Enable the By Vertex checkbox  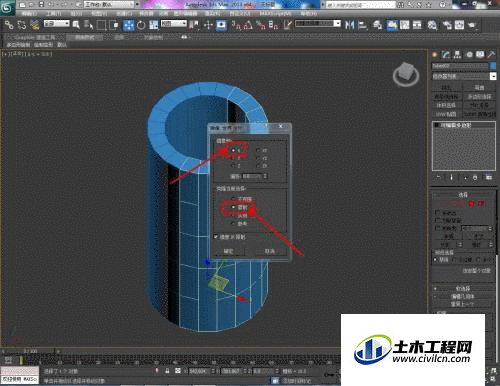pos(437,212)
